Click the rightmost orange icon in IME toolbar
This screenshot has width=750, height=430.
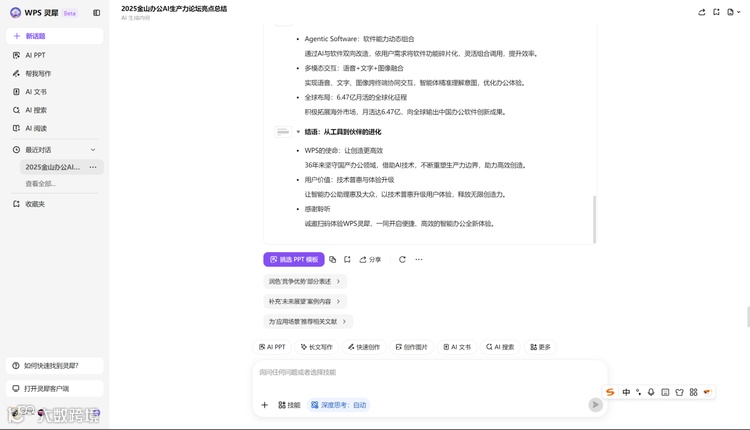707,392
